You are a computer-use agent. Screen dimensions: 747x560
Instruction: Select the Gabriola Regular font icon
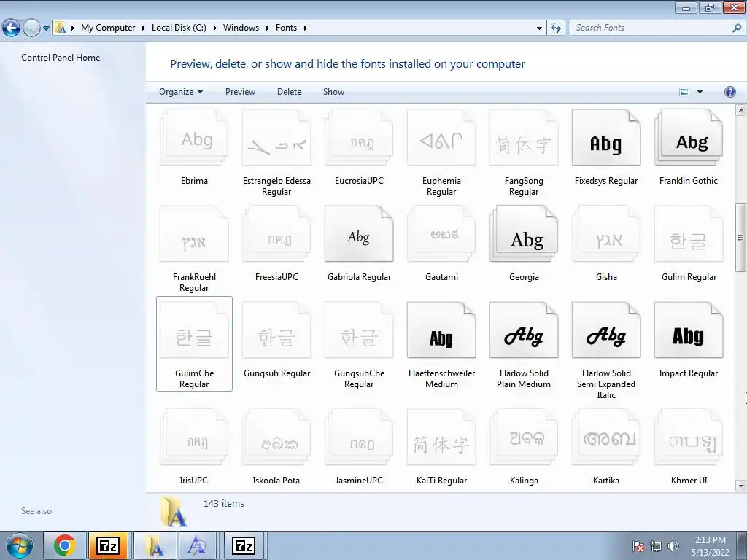(359, 233)
